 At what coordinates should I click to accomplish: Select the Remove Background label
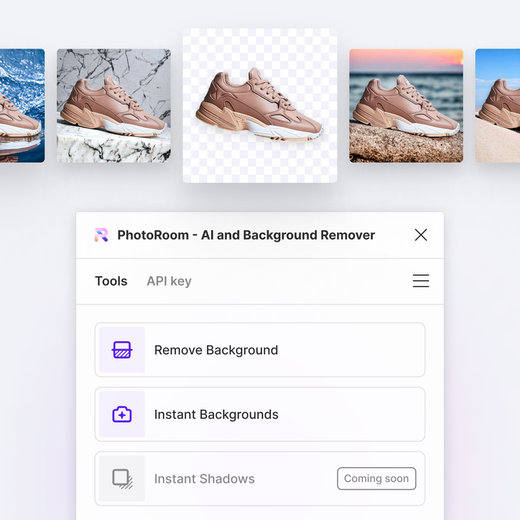point(216,350)
